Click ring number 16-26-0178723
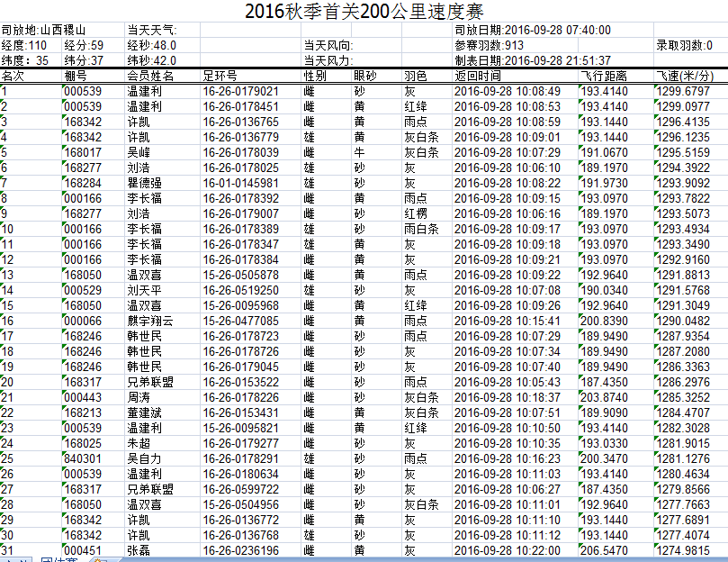The image size is (728, 562). click(x=240, y=337)
